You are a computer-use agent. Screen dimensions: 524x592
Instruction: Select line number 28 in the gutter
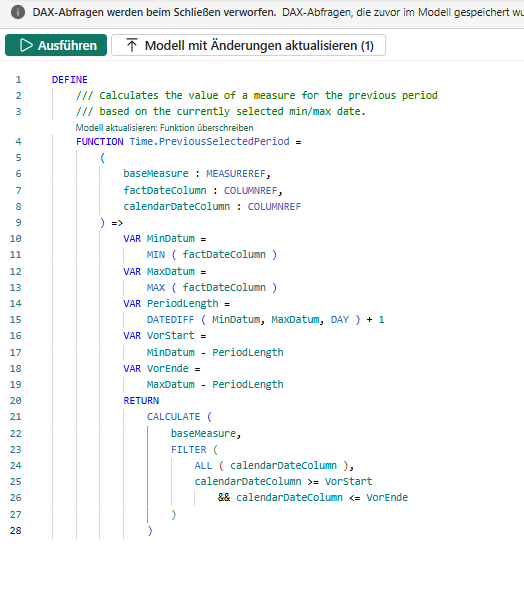tap(15, 530)
